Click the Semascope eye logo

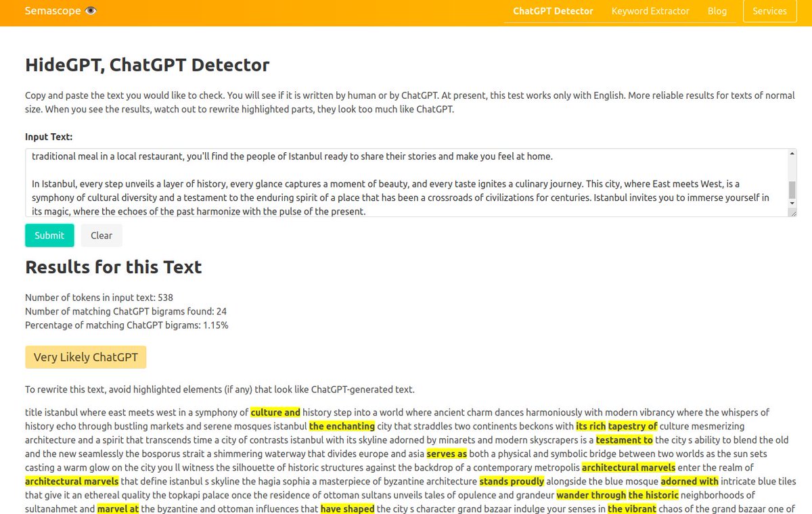pyautogui.click(x=91, y=11)
